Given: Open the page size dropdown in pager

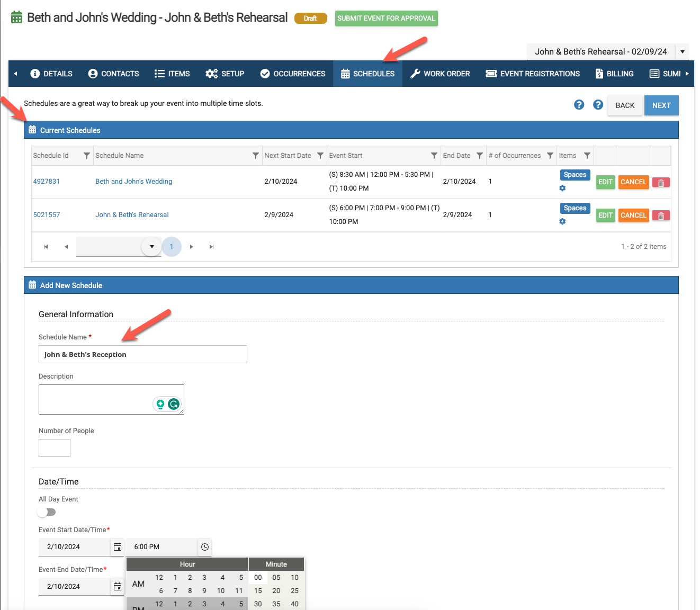Looking at the screenshot, I should point(151,247).
